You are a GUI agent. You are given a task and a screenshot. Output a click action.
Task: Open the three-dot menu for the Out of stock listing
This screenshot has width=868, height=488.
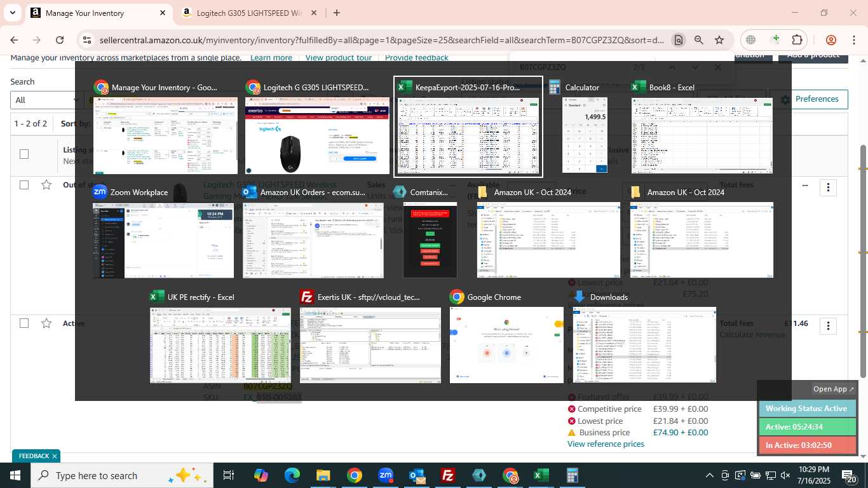point(828,187)
